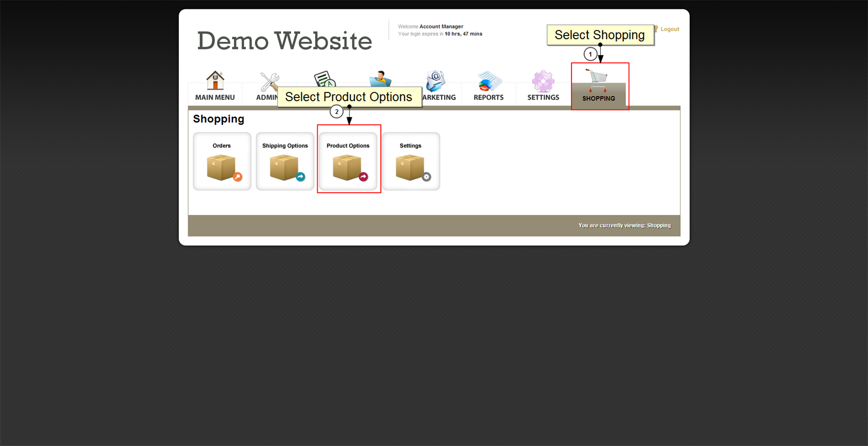The height and width of the screenshot is (446, 868).
Task: Select the Product Options tile
Action: (x=348, y=162)
